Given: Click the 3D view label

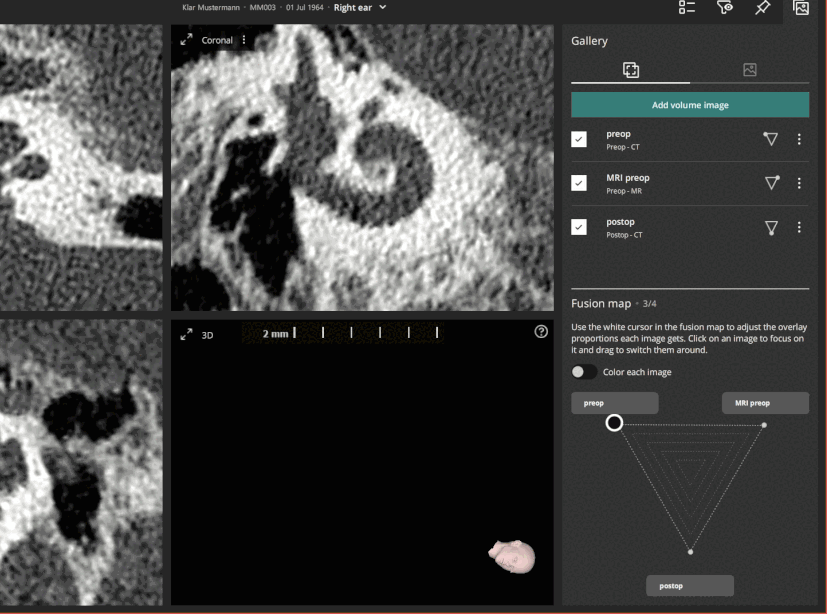Looking at the screenshot, I should [x=207, y=335].
